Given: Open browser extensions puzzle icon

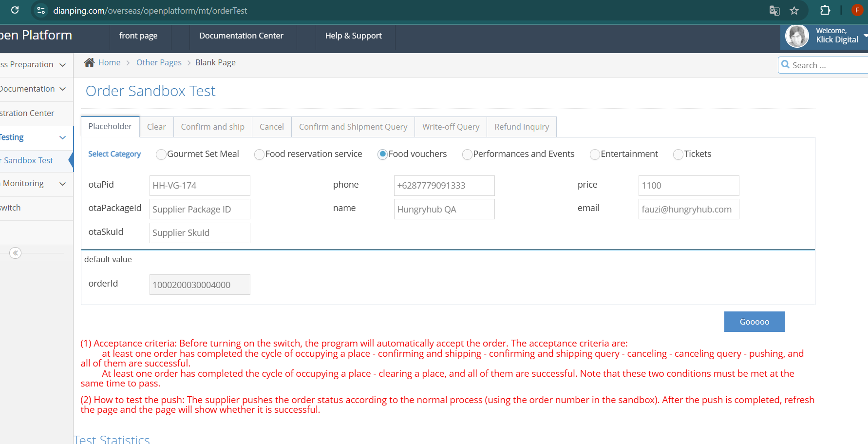Looking at the screenshot, I should (x=825, y=10).
